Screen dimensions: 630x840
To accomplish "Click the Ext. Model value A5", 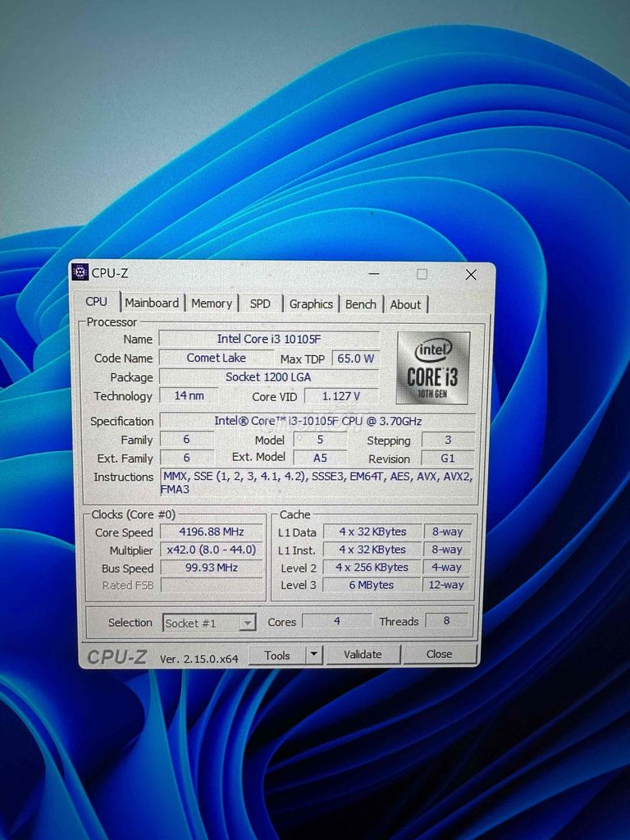I will tap(320, 458).
